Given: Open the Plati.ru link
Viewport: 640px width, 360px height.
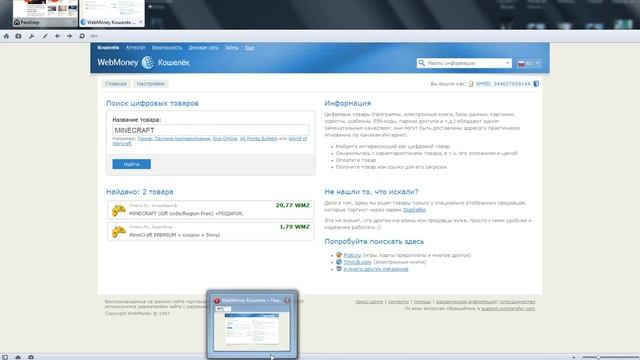Looking at the screenshot, I should [352, 255].
